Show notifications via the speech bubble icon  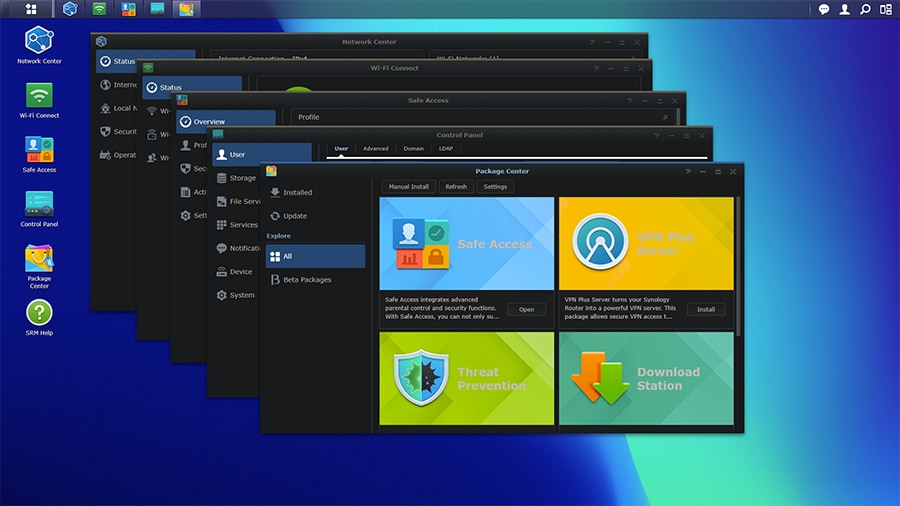824,9
